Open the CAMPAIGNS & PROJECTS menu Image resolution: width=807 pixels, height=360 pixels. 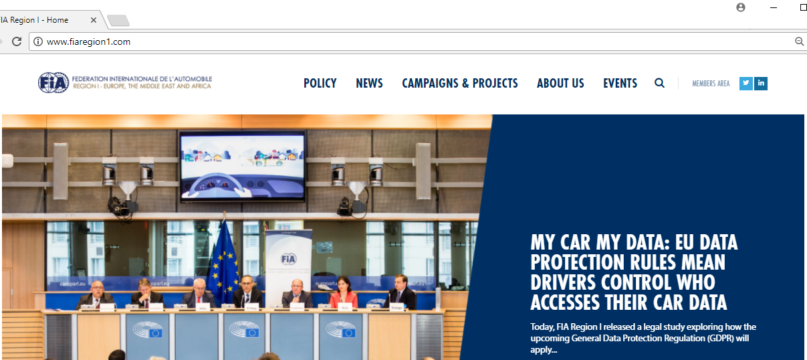point(460,83)
